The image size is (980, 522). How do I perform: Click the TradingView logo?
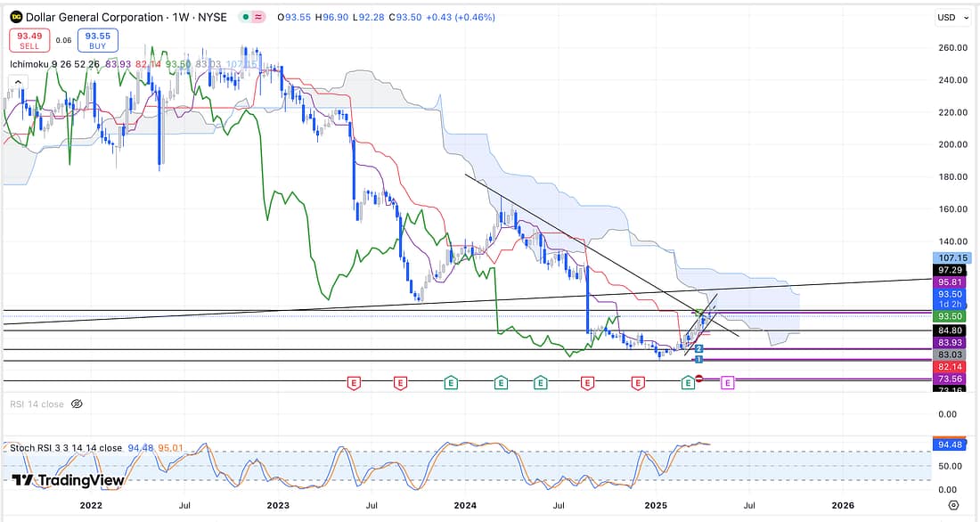click(x=68, y=480)
